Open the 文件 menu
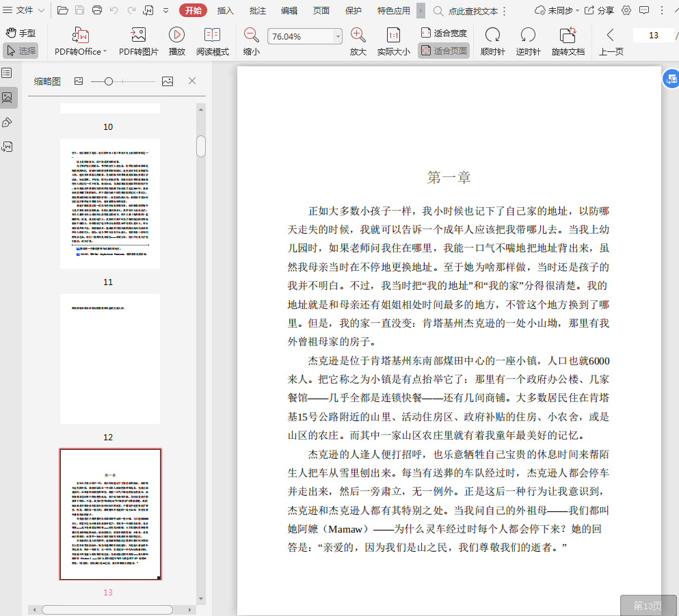The height and width of the screenshot is (616, 679). coord(24,10)
